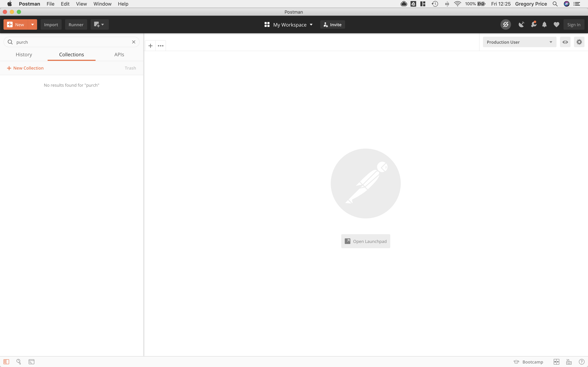Click the sync/offline icon in toolbar
588x367 pixels.
(506, 24)
